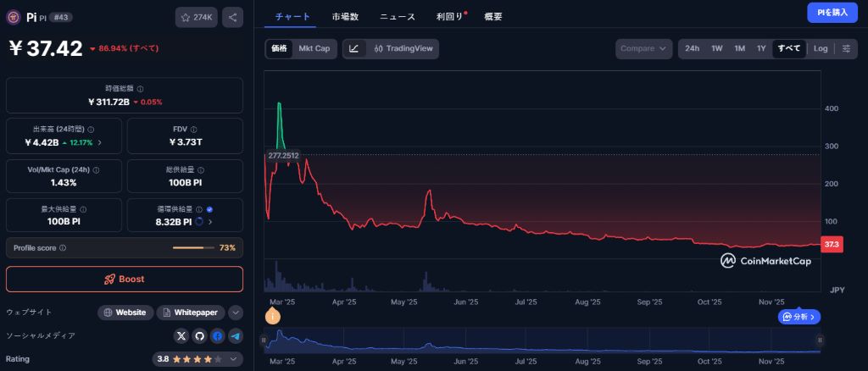This screenshot has width=868, height=371.
Task: Open the 市場数 tab
Action: [x=346, y=17]
